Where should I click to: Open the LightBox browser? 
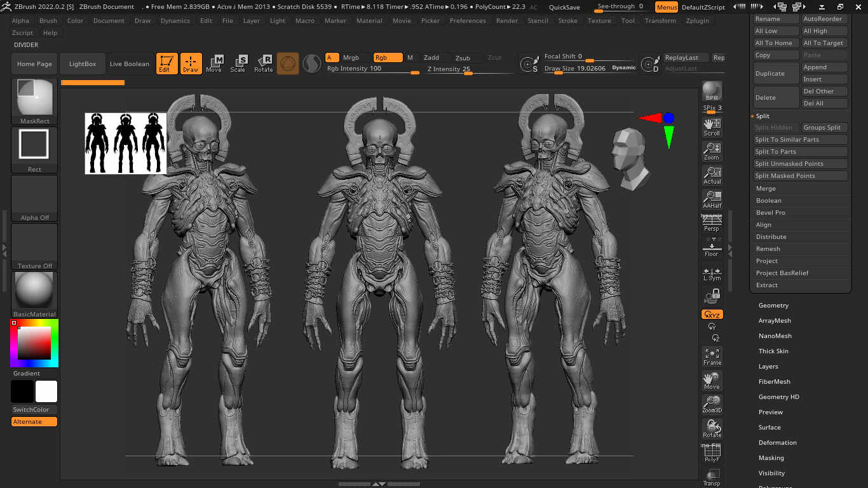point(83,64)
